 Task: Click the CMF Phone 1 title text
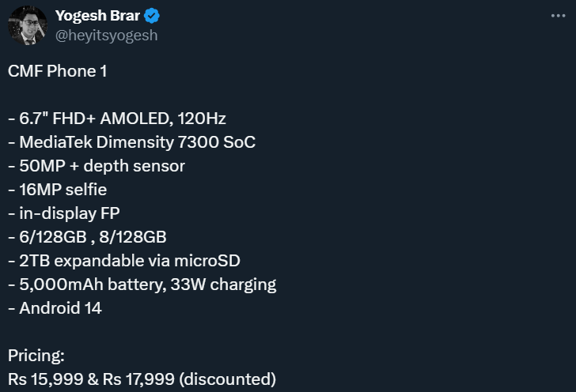click(x=57, y=71)
